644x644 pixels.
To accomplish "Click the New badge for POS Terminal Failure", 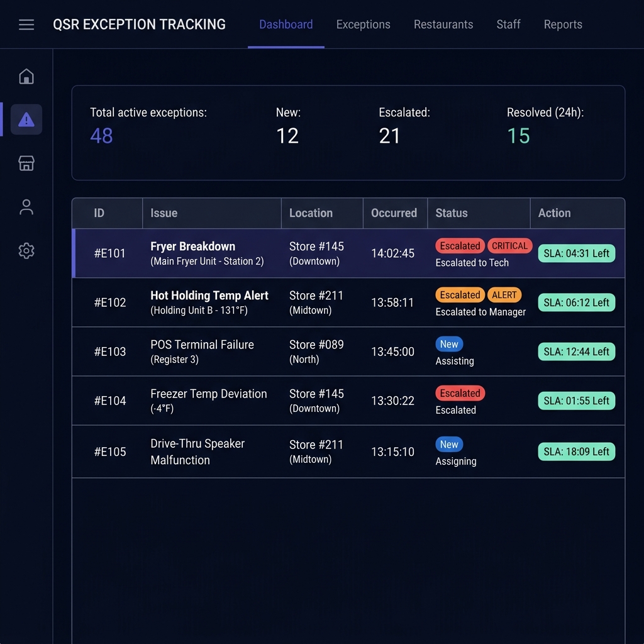I will (x=449, y=344).
